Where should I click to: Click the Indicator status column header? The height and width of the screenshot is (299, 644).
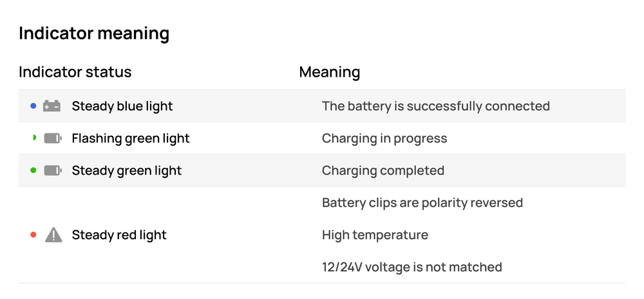pyautogui.click(x=75, y=72)
